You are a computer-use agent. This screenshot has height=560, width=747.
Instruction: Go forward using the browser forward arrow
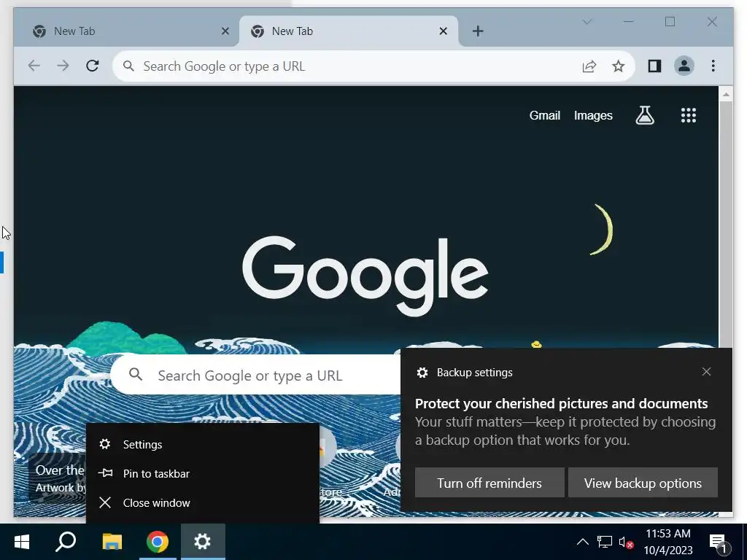click(63, 66)
